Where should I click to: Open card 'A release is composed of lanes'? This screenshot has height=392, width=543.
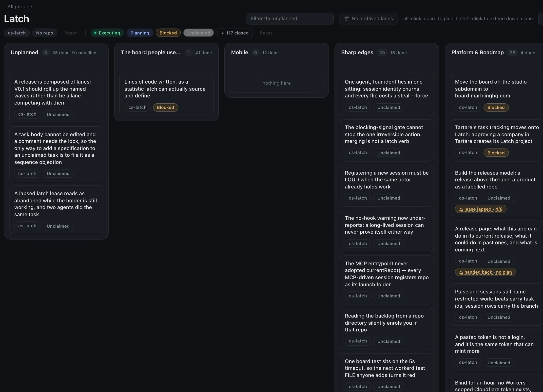coord(56,98)
